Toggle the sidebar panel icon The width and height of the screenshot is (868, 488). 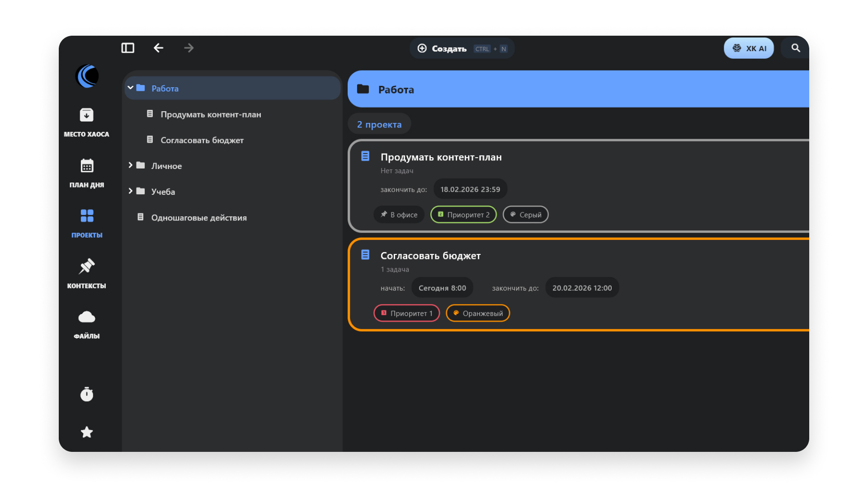pyautogui.click(x=128, y=48)
